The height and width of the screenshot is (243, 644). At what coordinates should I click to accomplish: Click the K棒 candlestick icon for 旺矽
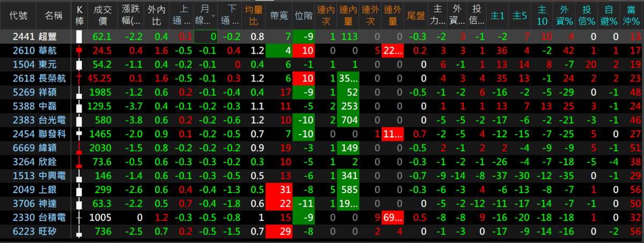pos(79,231)
